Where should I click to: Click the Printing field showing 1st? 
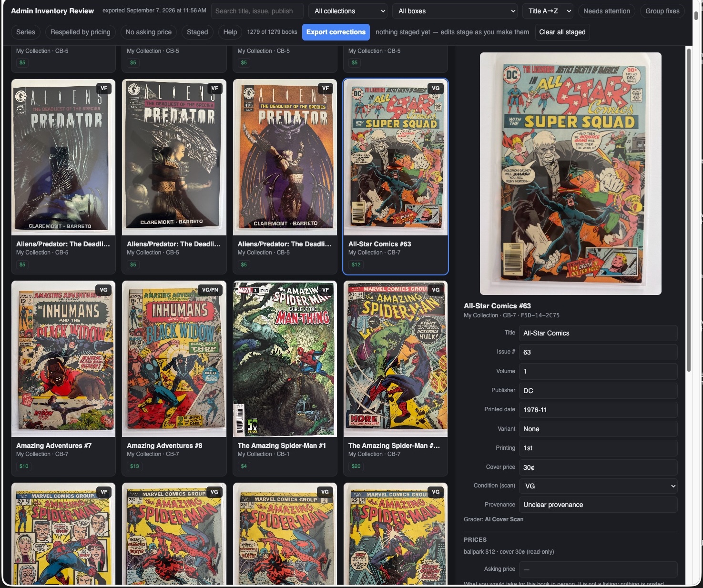click(598, 448)
